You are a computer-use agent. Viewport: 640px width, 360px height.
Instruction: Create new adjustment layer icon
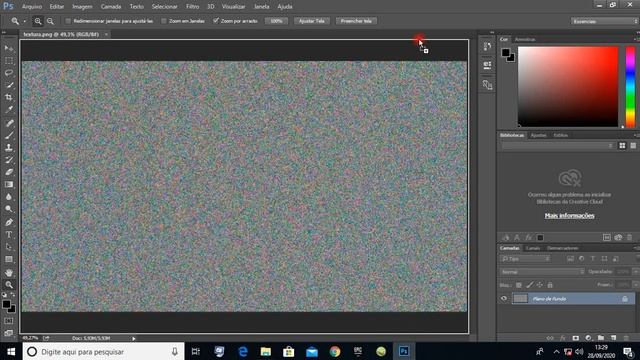tap(588, 338)
